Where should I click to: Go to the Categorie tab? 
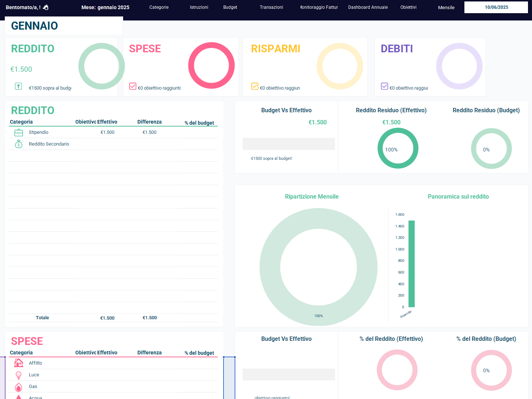point(159,7)
